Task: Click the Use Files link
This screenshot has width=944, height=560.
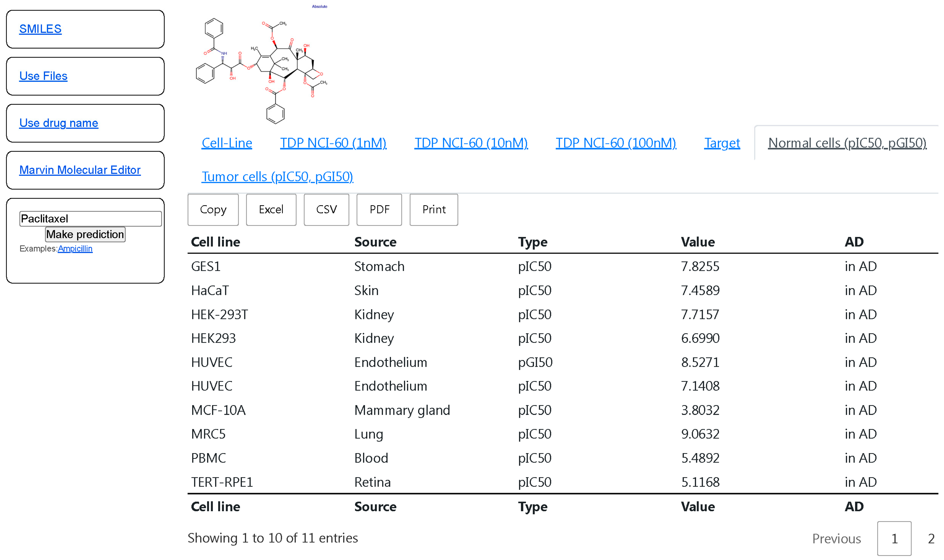Action: [x=43, y=76]
